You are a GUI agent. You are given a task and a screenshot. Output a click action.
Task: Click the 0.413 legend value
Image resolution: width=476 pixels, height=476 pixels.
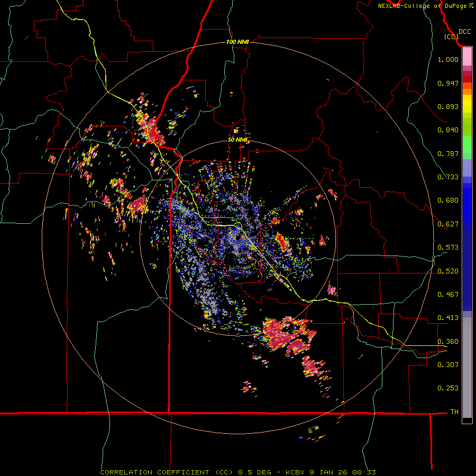coord(448,318)
